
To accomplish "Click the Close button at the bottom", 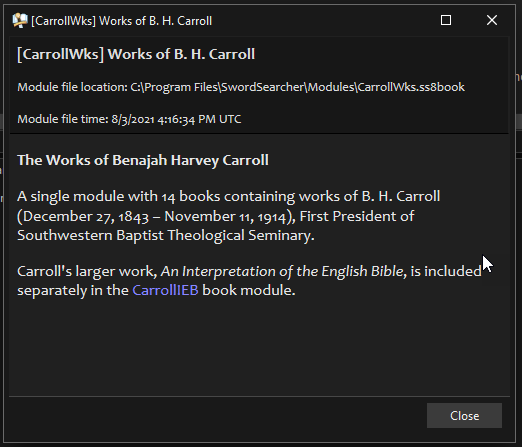I will (464, 415).
